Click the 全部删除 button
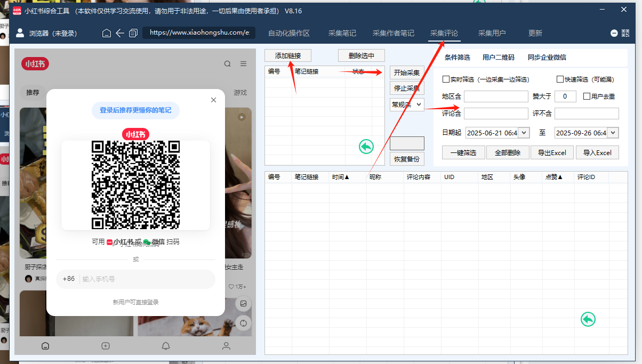This screenshot has height=364, width=642. [x=508, y=152]
